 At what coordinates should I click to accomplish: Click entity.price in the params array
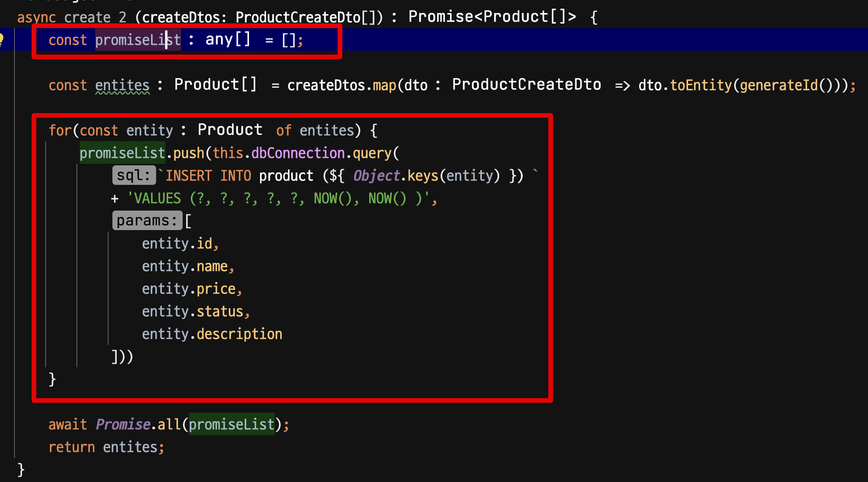click(189, 289)
